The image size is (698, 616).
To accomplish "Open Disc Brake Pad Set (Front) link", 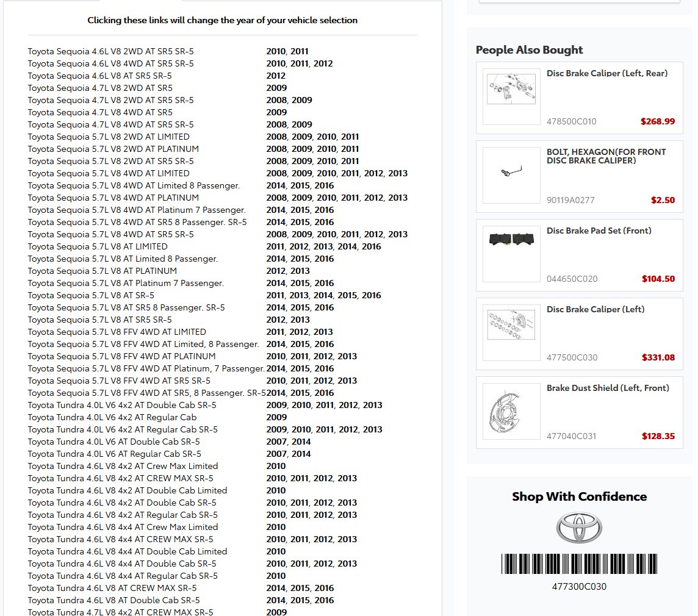I will click(599, 231).
